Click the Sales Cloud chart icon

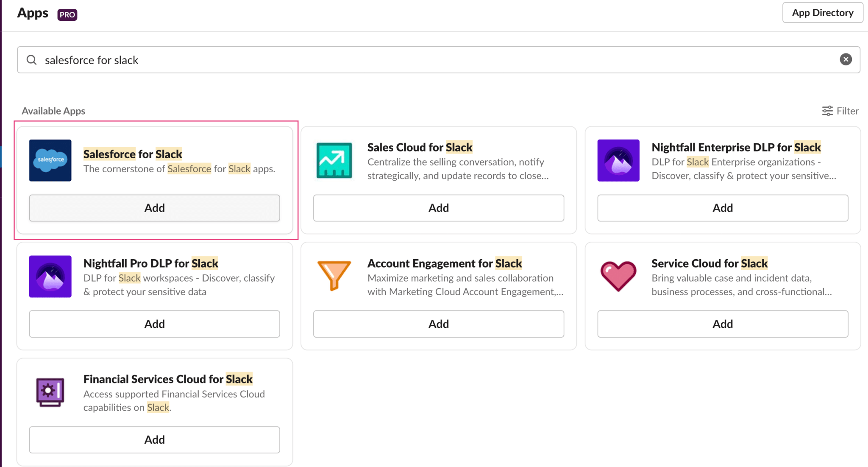point(334,160)
